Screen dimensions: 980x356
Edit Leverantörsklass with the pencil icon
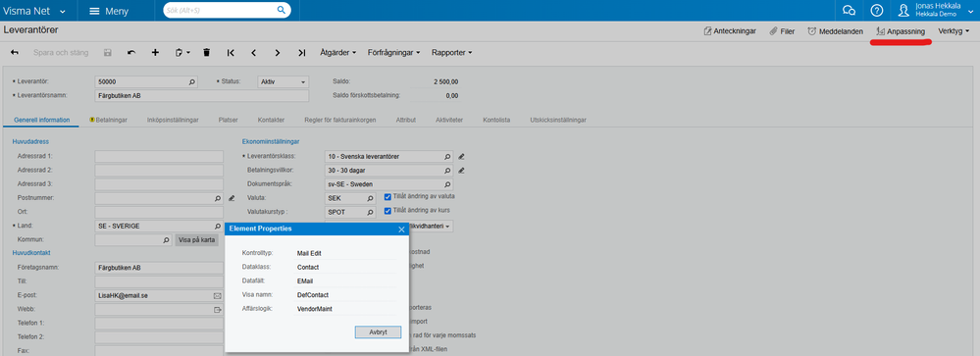pyautogui.click(x=461, y=156)
